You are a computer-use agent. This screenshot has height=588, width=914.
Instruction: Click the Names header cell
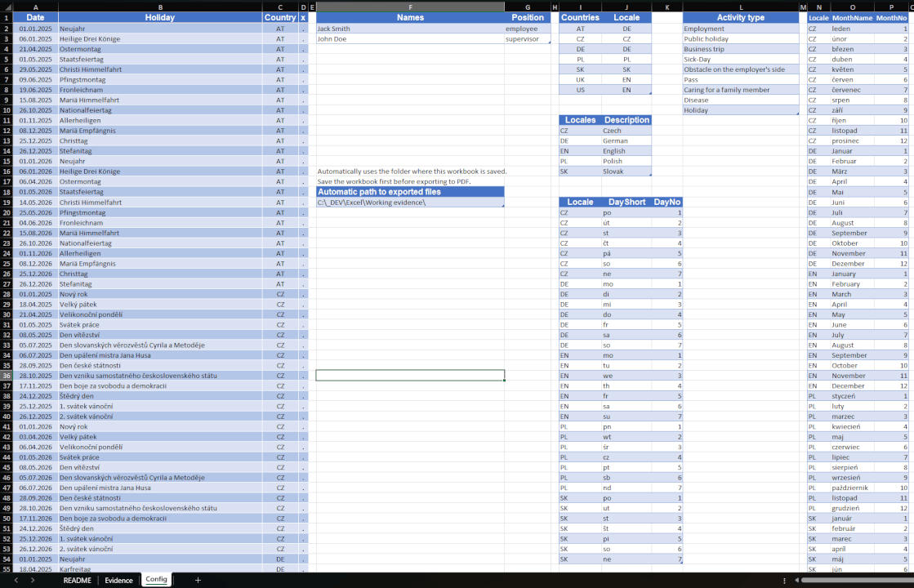[410, 17]
